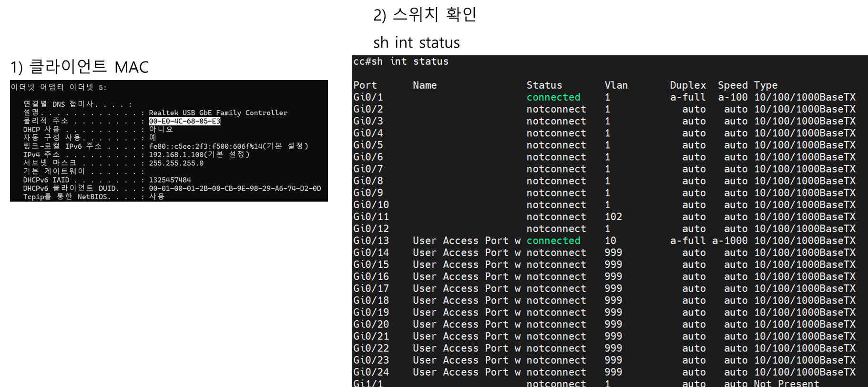Viewport: 868px width, 387px height.
Task: Click the Gi0/24 port name
Action: click(x=371, y=372)
